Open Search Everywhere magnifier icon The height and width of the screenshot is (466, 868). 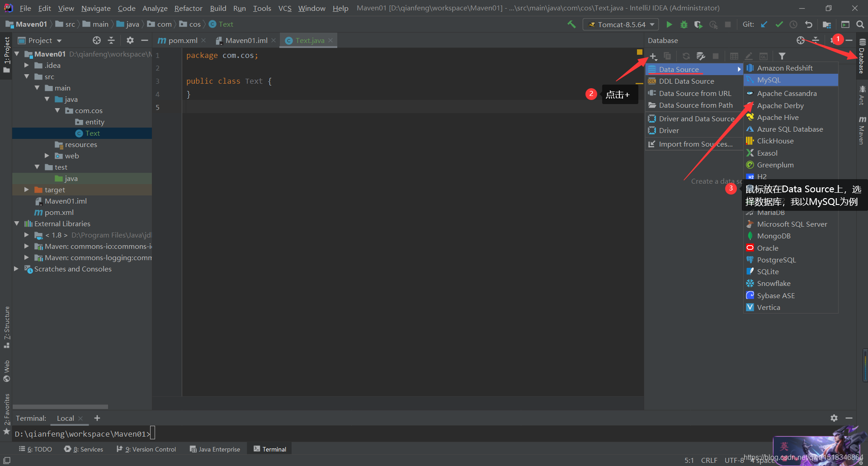click(860, 24)
